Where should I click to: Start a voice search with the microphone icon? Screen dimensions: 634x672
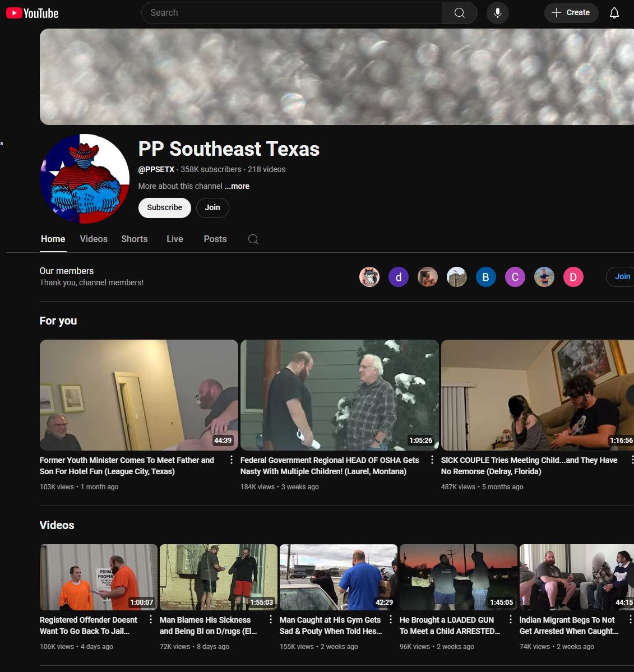[x=497, y=12]
